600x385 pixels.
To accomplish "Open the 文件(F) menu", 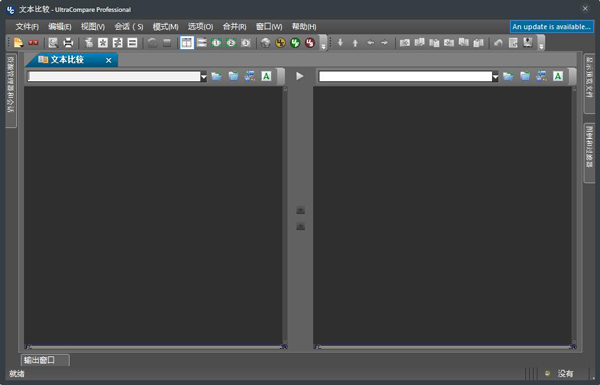I will [x=27, y=26].
